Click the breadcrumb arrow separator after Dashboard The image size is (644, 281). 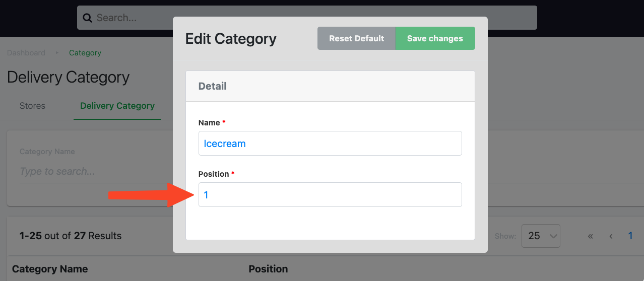click(57, 53)
